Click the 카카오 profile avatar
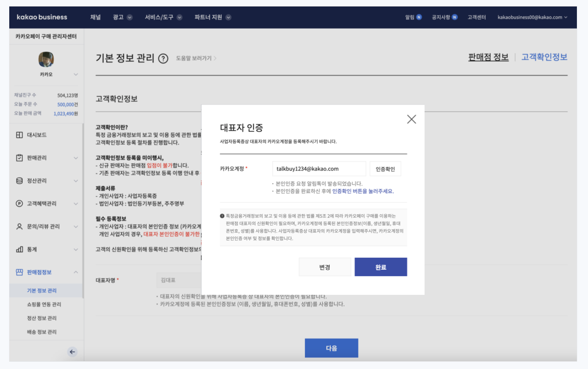This screenshot has height=369, width=588. point(46,59)
